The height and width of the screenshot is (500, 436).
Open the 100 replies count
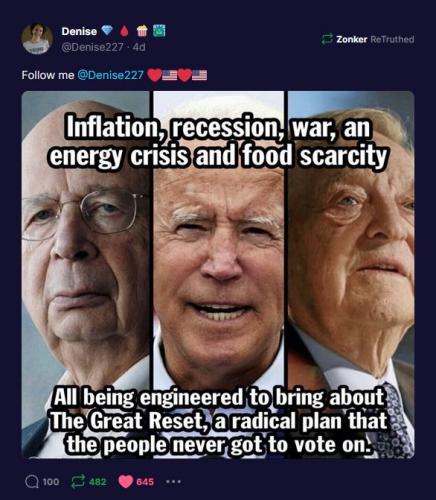[51, 482]
